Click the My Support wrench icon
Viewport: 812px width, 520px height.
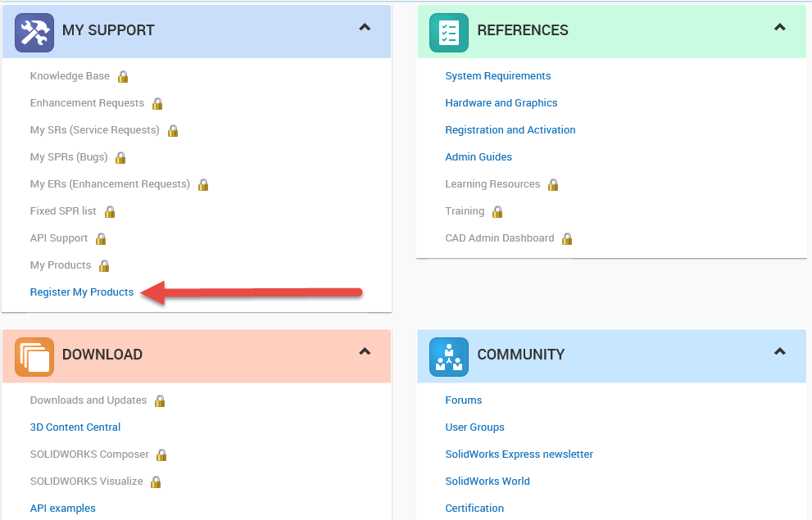[x=34, y=33]
